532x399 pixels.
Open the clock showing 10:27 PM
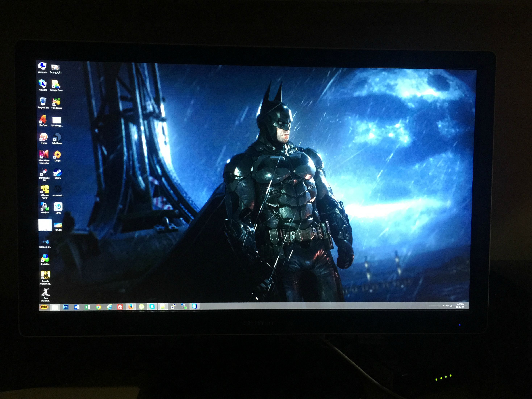[460, 306]
